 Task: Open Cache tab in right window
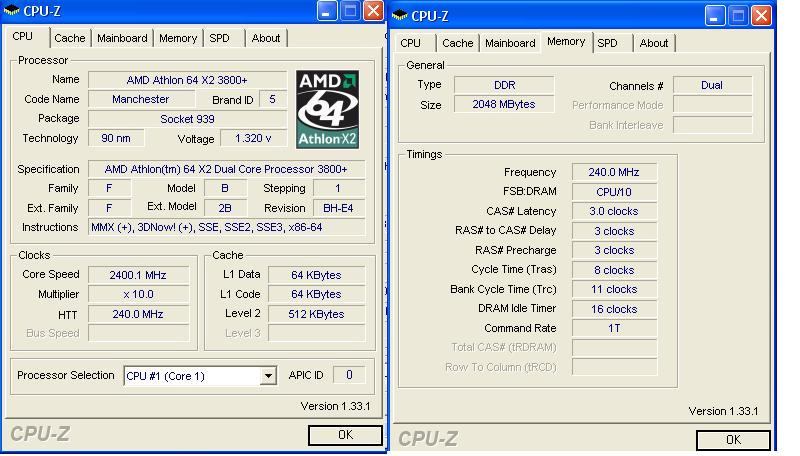pyautogui.click(x=458, y=43)
